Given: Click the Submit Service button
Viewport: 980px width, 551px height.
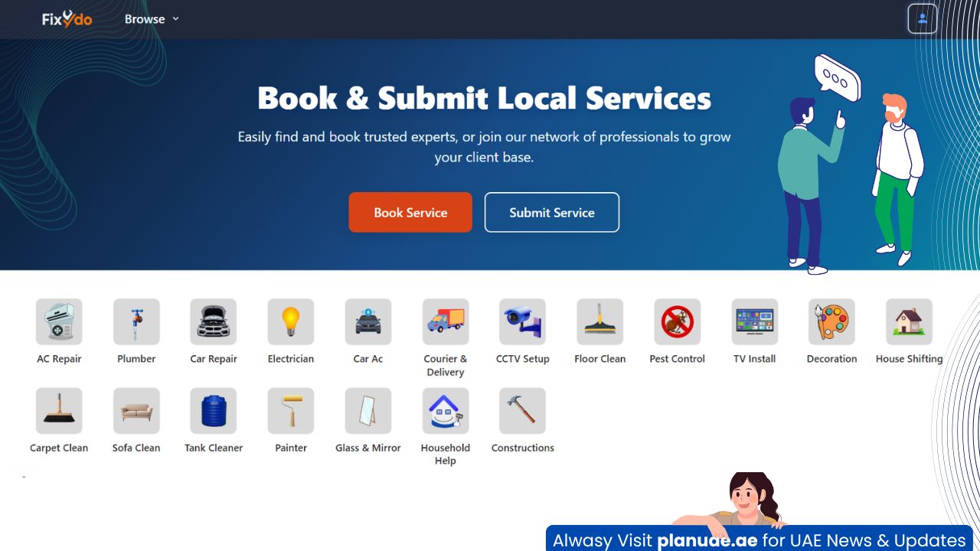Looking at the screenshot, I should click(551, 213).
